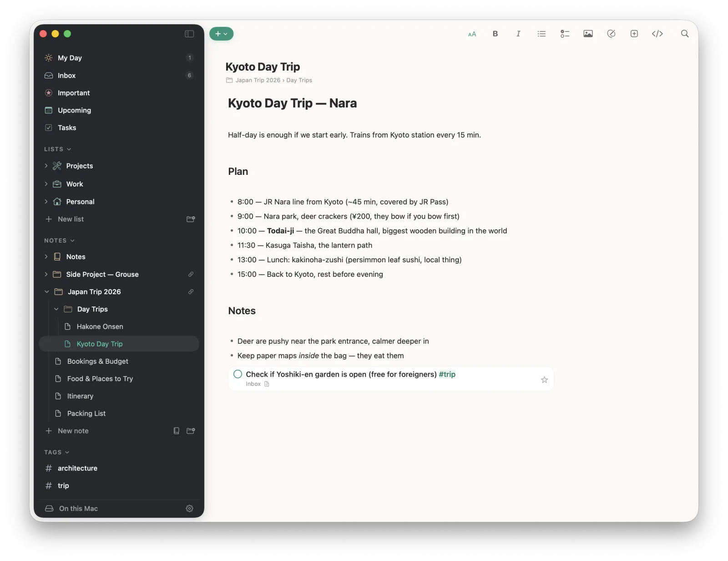This screenshot has height=561, width=728.
Task: Insert a bulleted list
Action: [x=541, y=34]
